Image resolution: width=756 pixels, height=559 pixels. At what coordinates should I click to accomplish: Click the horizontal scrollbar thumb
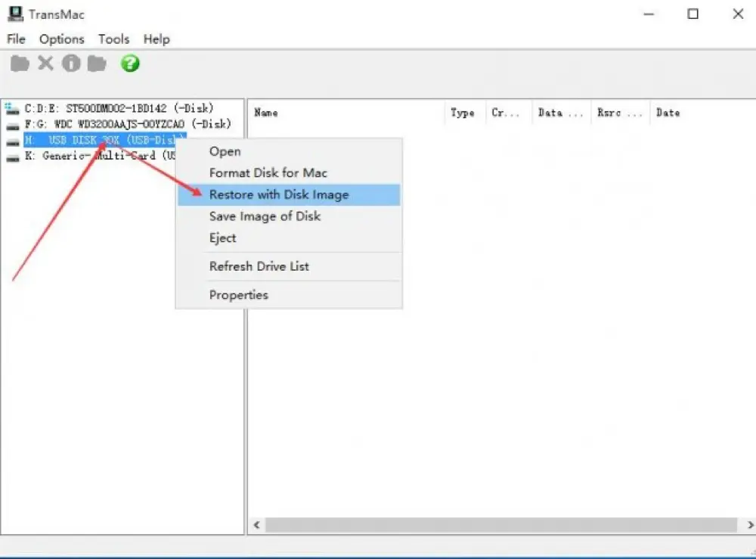(501, 525)
